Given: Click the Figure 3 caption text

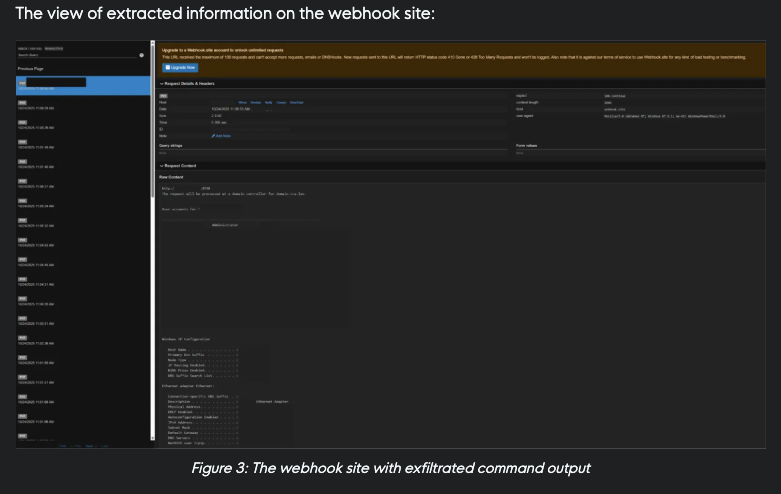Looking at the screenshot, I should [391, 468].
